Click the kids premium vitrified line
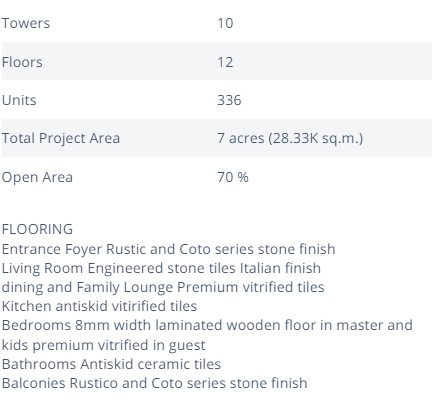Viewport: 438px width, 400px height. [x=103, y=345]
